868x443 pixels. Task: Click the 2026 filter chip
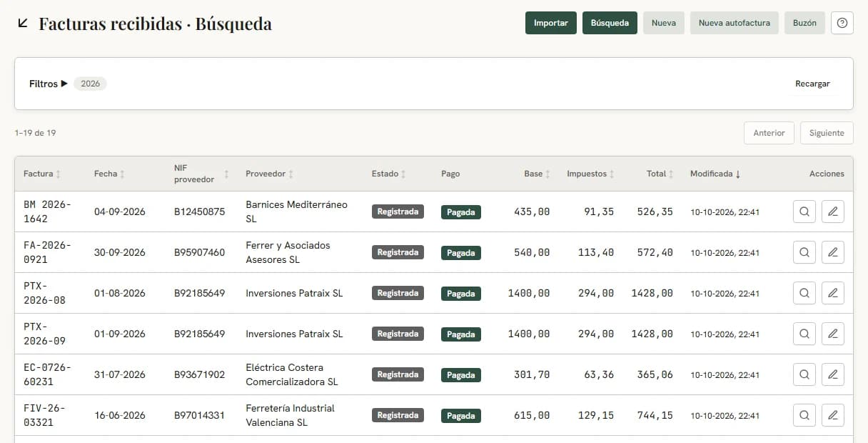[x=90, y=84]
